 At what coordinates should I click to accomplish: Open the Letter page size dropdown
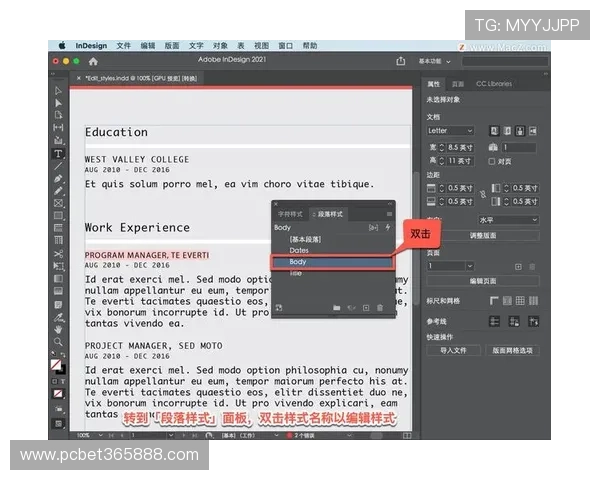point(451,131)
